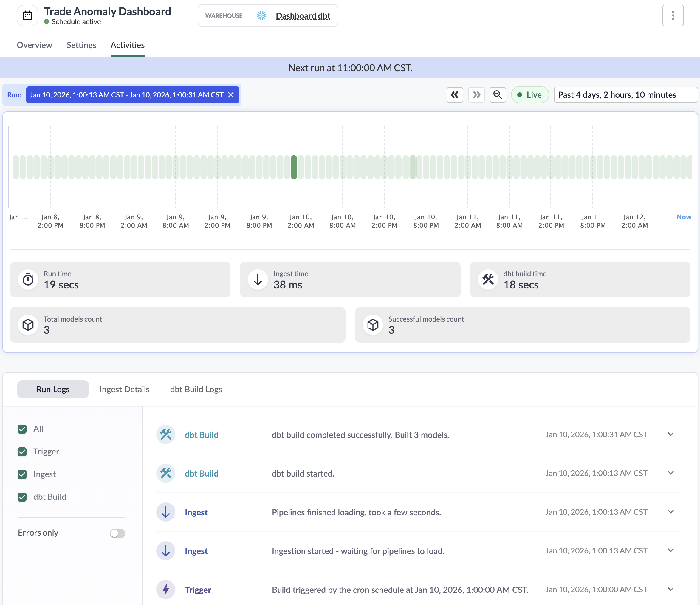Click the Run time stopwatch icon

[x=28, y=280]
